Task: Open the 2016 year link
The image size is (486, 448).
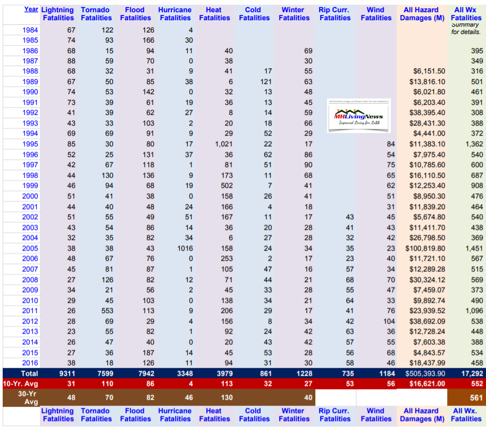Action: coord(30,363)
